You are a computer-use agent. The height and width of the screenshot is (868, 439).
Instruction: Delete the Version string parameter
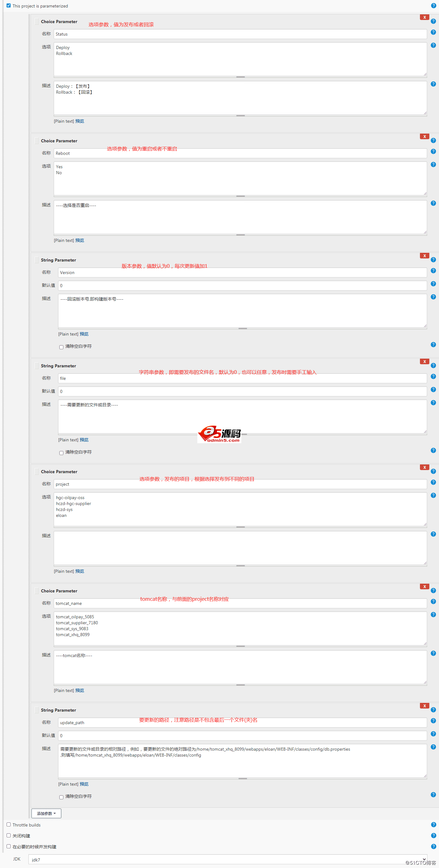[424, 256]
